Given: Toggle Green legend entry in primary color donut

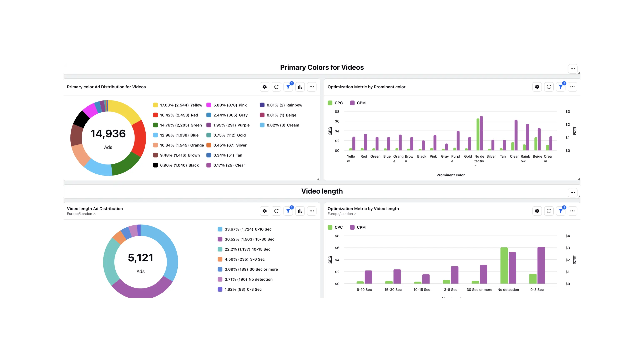Looking at the screenshot, I should tap(177, 125).
